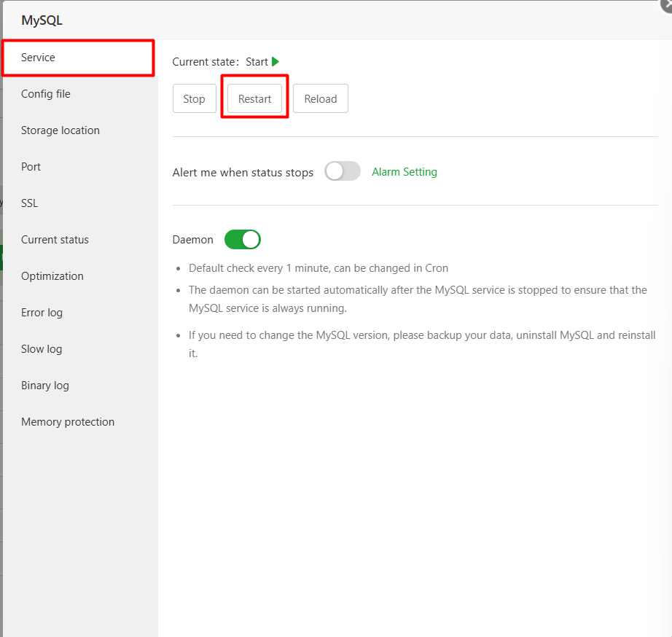Show the Error log tab
The height and width of the screenshot is (637, 672).
80,313
